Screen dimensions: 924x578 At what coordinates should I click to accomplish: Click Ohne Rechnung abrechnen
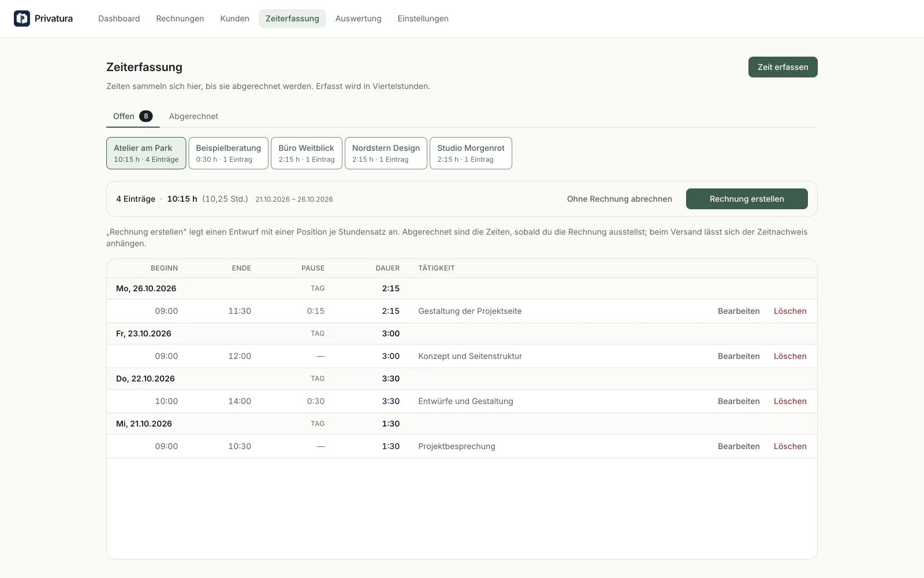pos(619,199)
